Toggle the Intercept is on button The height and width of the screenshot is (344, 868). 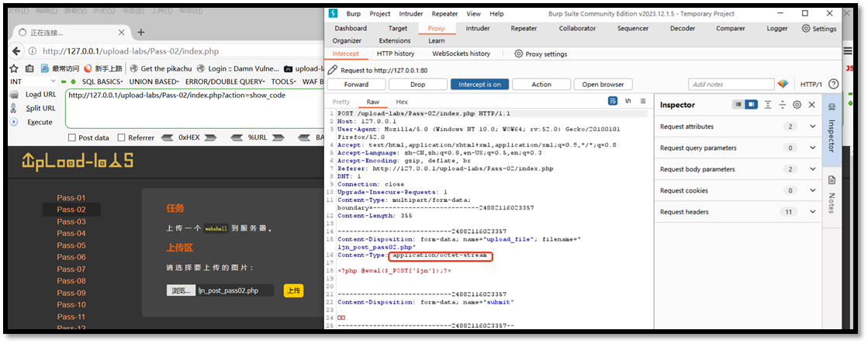coord(479,84)
